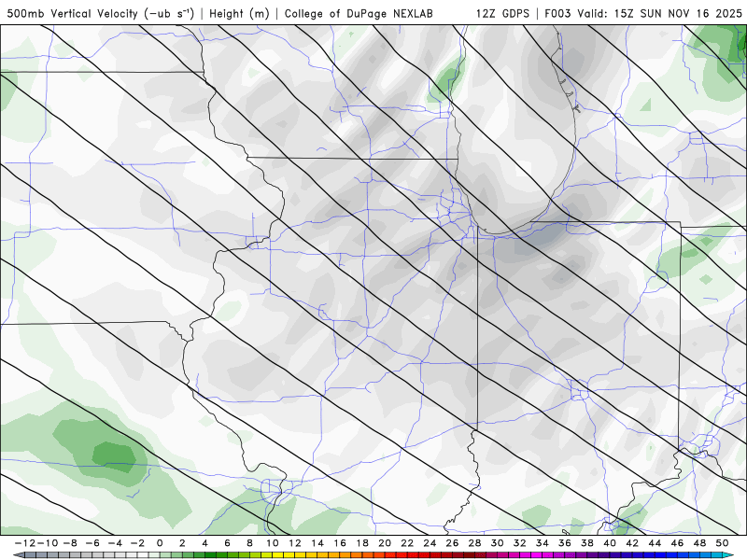Image resolution: width=747 pixels, height=560 pixels.
Task: Click the '4' color scale label
Action: tap(204, 543)
